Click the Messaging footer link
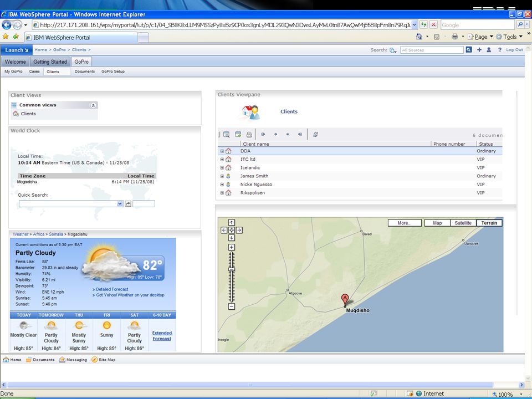The height and width of the screenshot is (399, 532). 73,360
